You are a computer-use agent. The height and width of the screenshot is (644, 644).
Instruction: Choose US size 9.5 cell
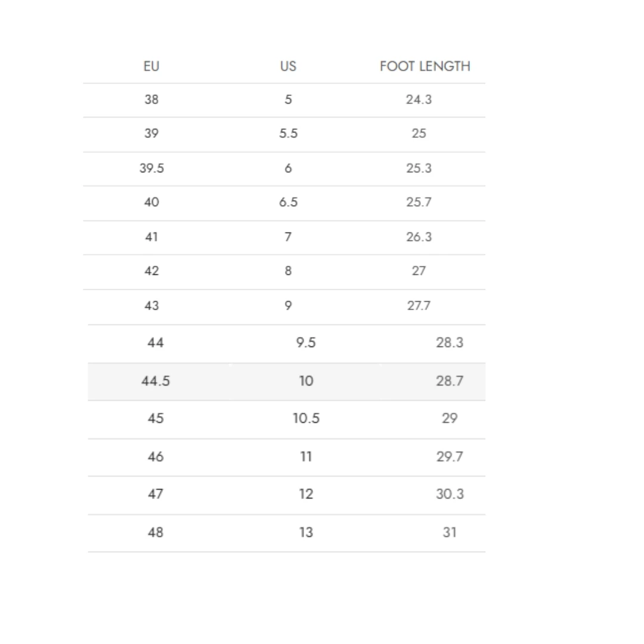coord(306,343)
